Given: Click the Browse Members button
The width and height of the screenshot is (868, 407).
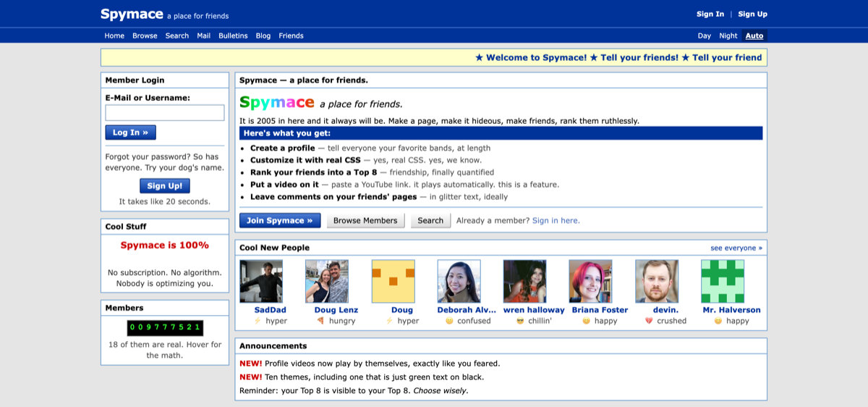Looking at the screenshot, I should pyautogui.click(x=365, y=220).
